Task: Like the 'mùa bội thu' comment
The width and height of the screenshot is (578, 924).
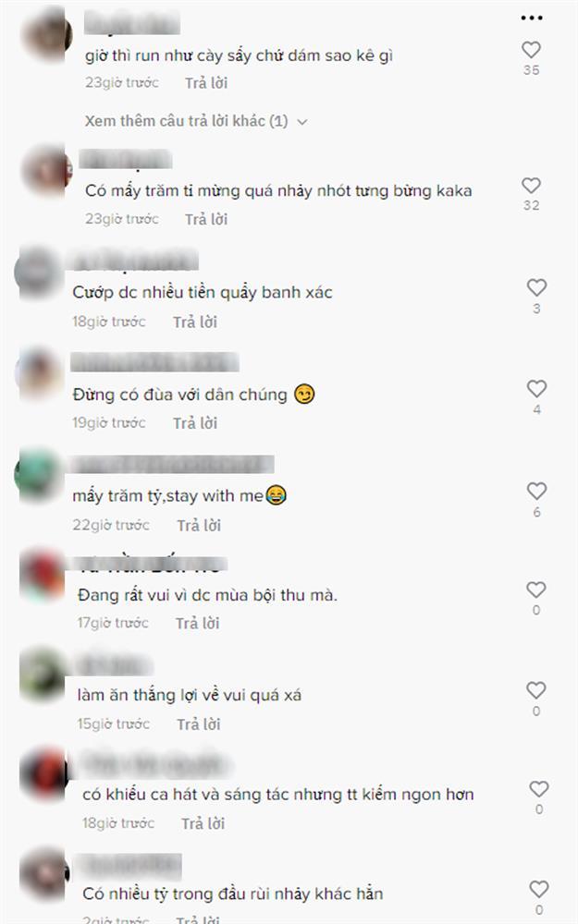Action: coord(536,590)
